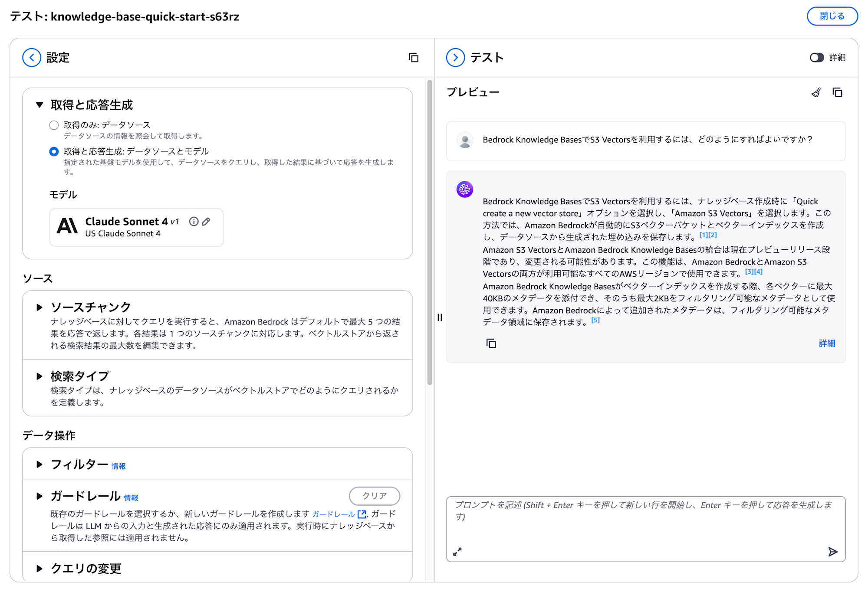The image size is (868, 592).
Task: Open the 情報 link next to ガードレール
Action: pos(131,498)
